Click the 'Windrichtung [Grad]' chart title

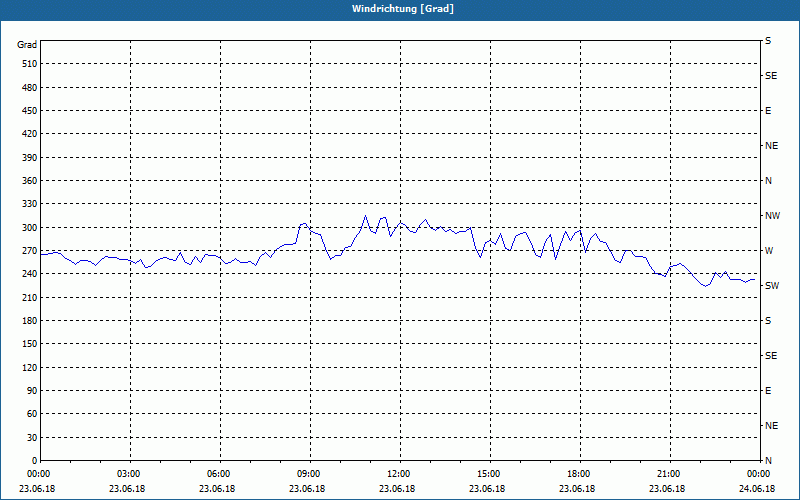pyautogui.click(x=403, y=9)
